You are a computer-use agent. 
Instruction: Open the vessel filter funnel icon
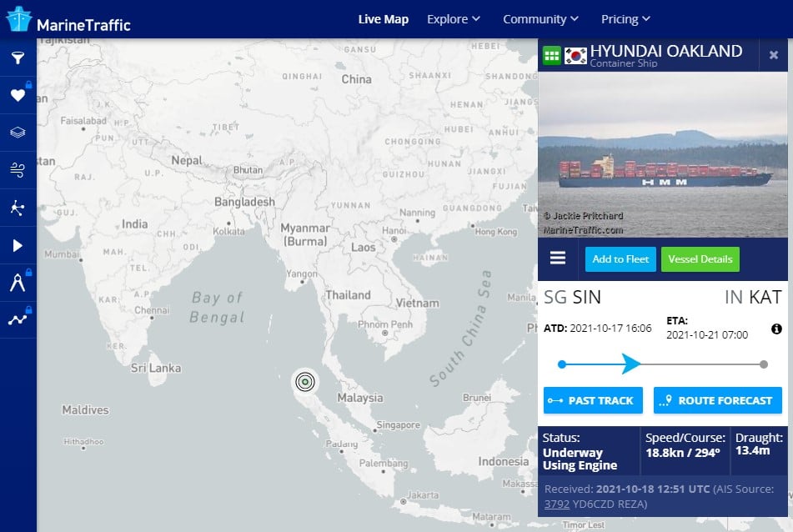[18, 58]
